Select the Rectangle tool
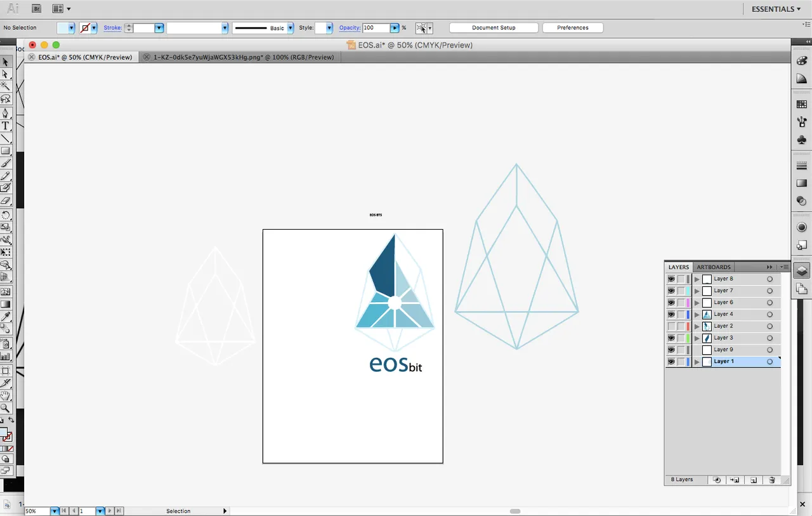This screenshot has width=812, height=516. [6, 151]
